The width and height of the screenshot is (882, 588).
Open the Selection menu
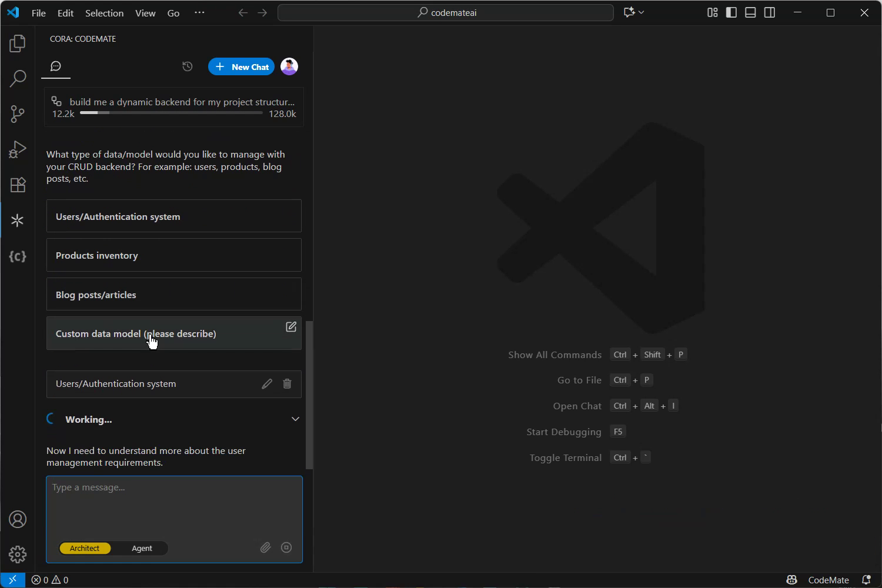(104, 13)
